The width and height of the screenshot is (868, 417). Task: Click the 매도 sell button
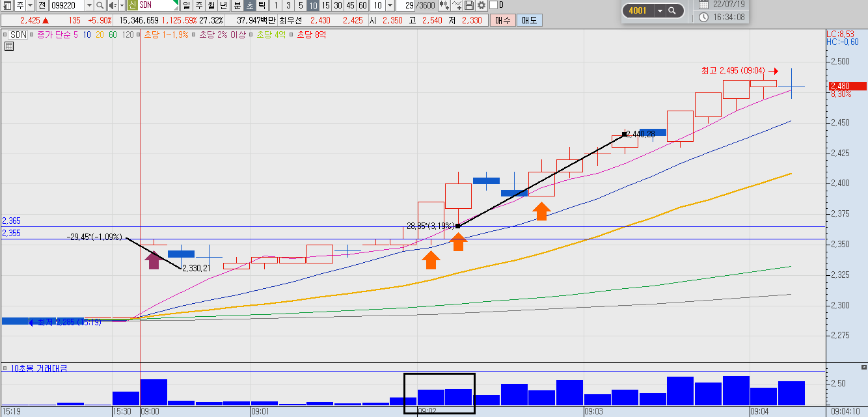tap(529, 20)
